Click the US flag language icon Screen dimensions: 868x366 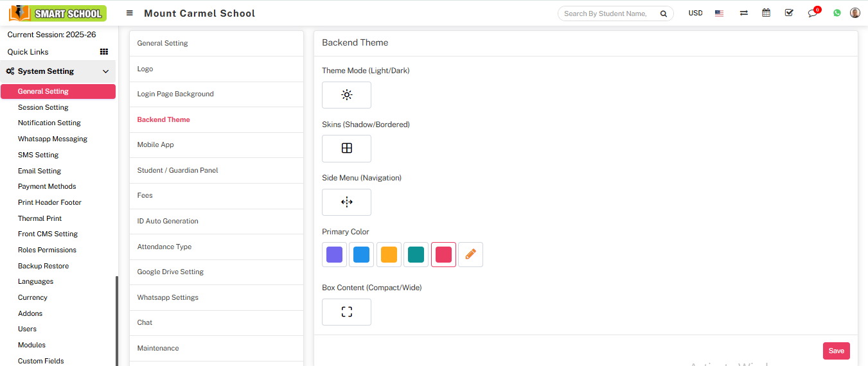click(x=719, y=13)
